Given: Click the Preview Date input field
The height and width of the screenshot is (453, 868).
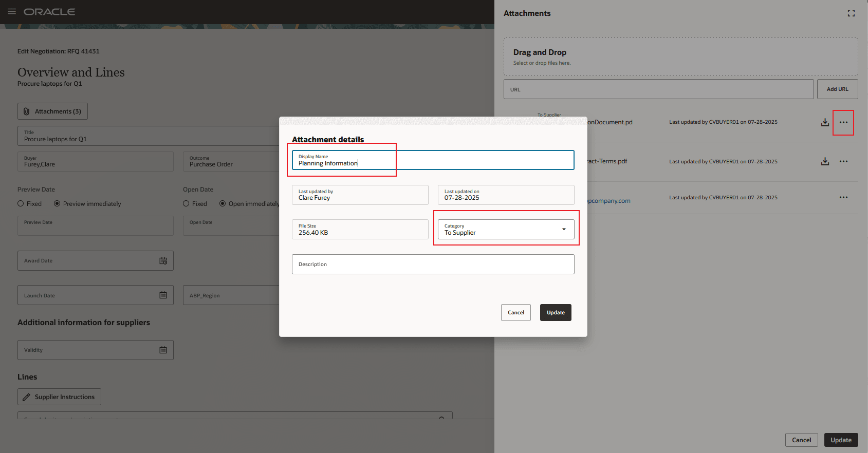Looking at the screenshot, I should pos(95,225).
